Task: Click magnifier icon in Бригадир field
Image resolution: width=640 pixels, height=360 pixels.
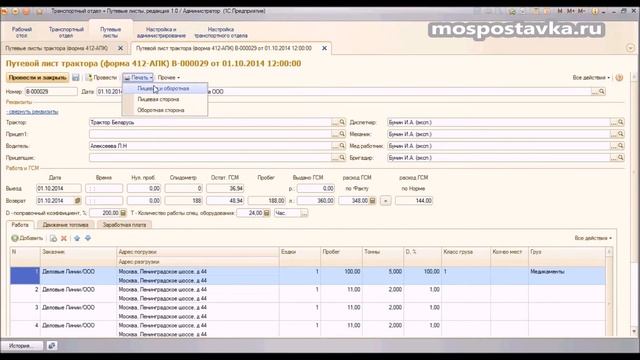Action: point(620,158)
